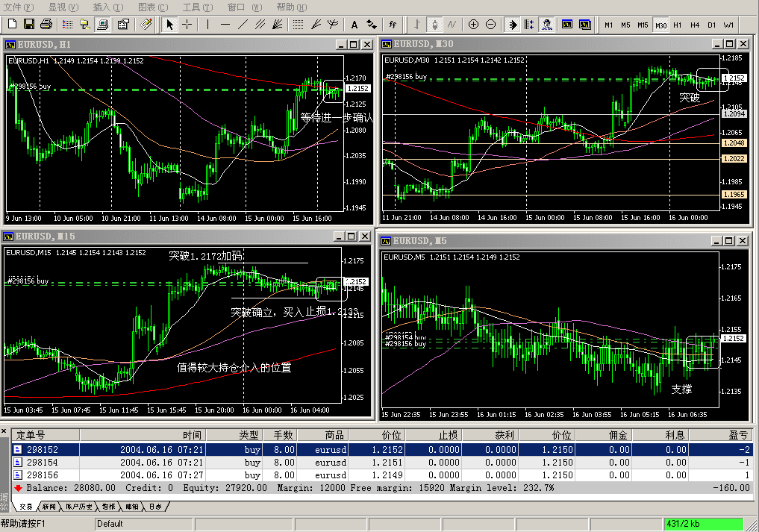Click the zoom in (plus) chart icon
The image size is (759, 532).
click(475, 25)
